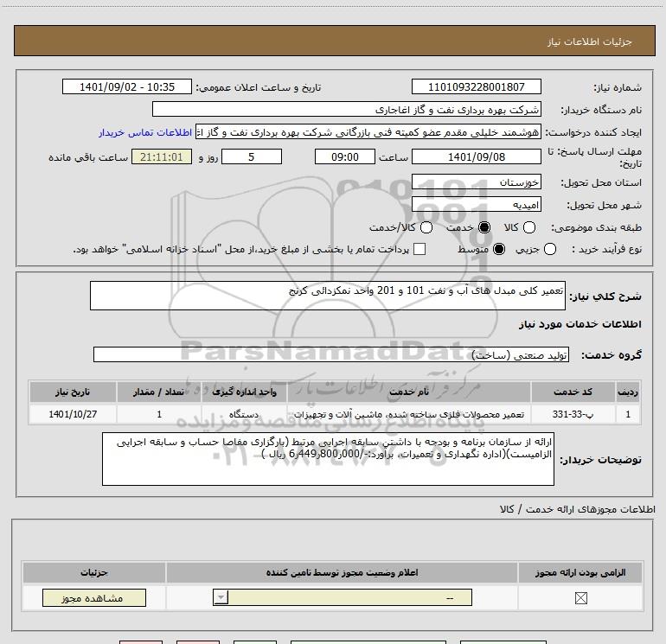Image resolution: width=666 pixels, height=644 pixels.
Task: Select the کالا radio button
Action: [x=528, y=227]
